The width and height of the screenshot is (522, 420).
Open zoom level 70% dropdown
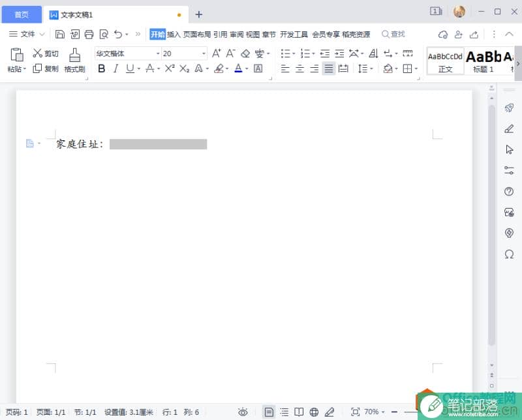pos(375,412)
